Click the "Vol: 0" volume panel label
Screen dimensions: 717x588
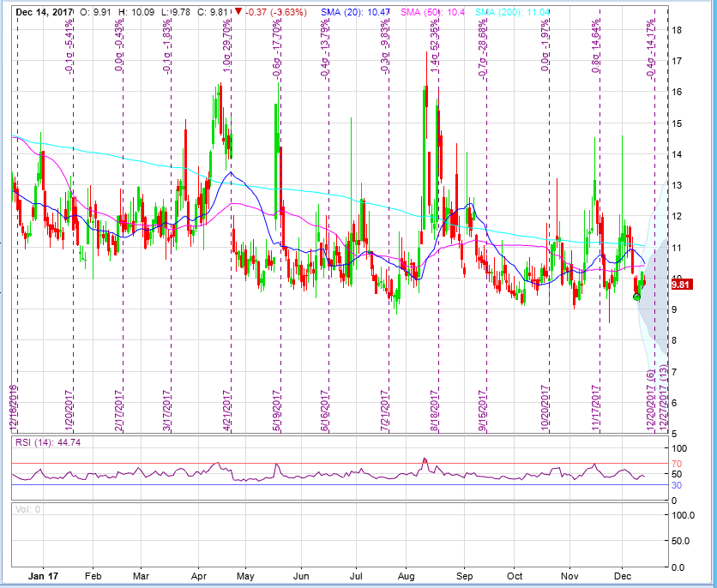[x=28, y=509]
